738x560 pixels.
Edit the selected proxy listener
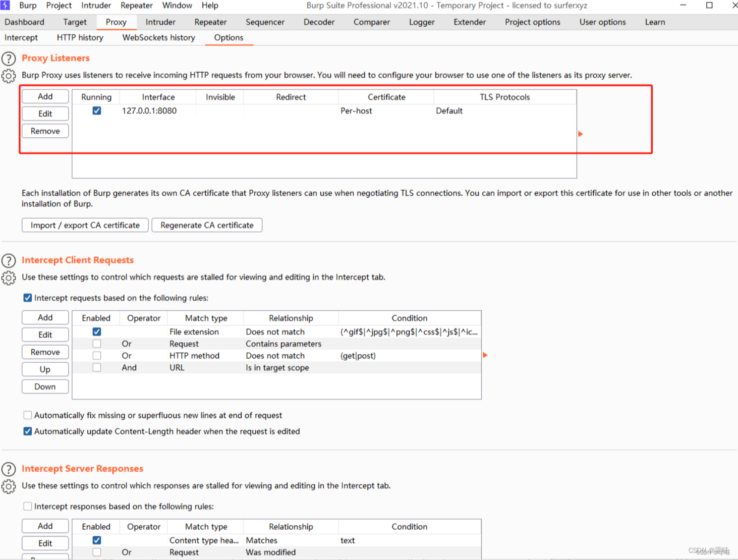click(45, 114)
